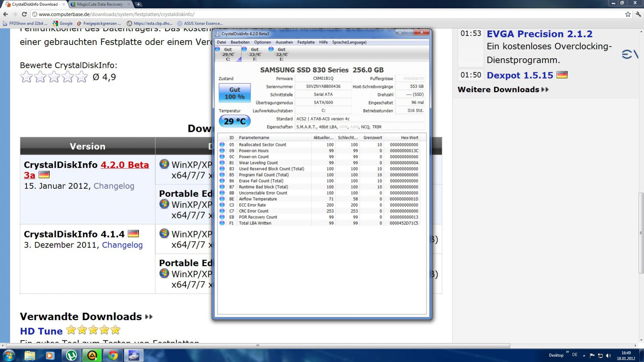The image size is (644, 362).
Task: Click status icon for Airflow Temperature
Action: pyautogui.click(x=222, y=199)
